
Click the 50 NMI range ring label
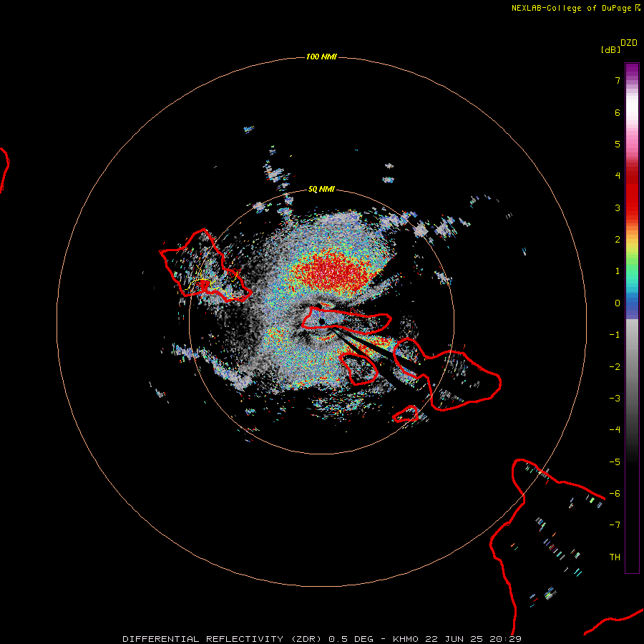point(321,190)
